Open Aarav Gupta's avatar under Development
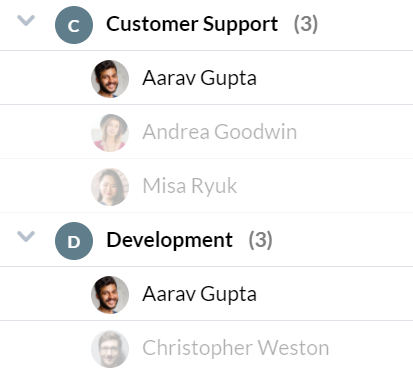This screenshot has height=372, width=413. click(x=110, y=295)
